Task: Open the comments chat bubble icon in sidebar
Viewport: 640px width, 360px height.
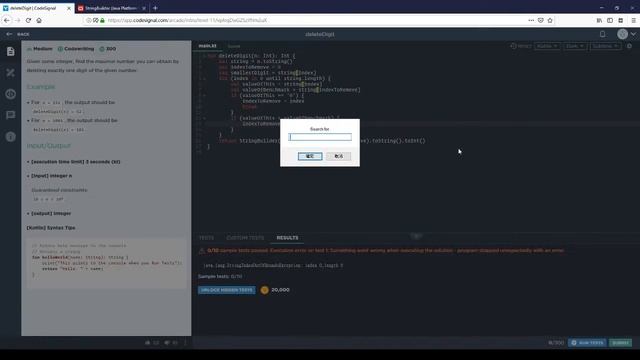Action: 11,115
